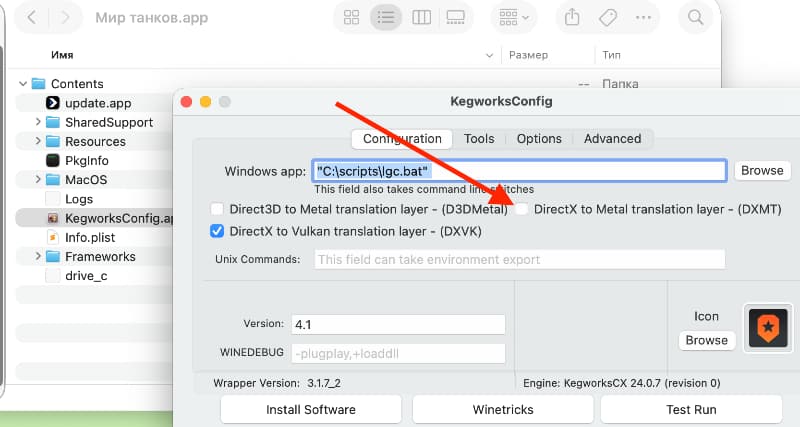This screenshot has height=427, width=800.
Task: Switch Finder to list view
Action: tap(386, 18)
